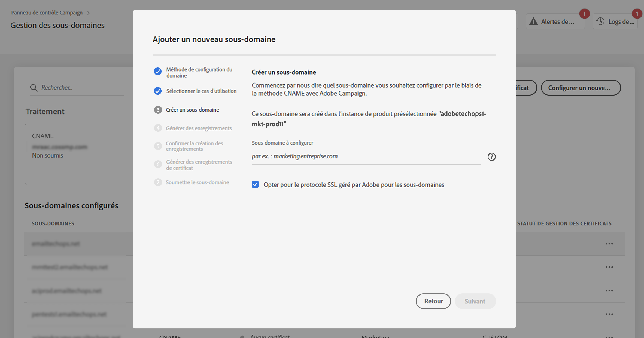The image size is (644, 338).
Task: Open the fourth subdomain row's ellipsis menu
Action: (x=609, y=314)
